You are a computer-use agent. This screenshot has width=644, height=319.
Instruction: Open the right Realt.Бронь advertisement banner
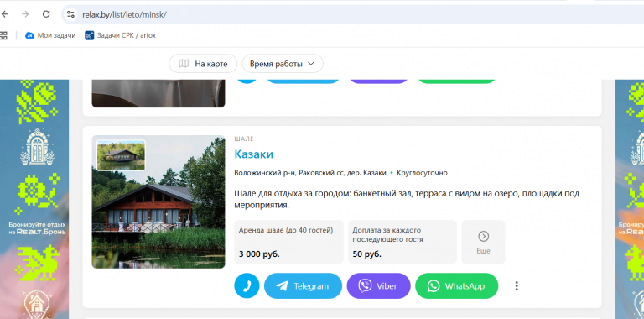pos(630,199)
